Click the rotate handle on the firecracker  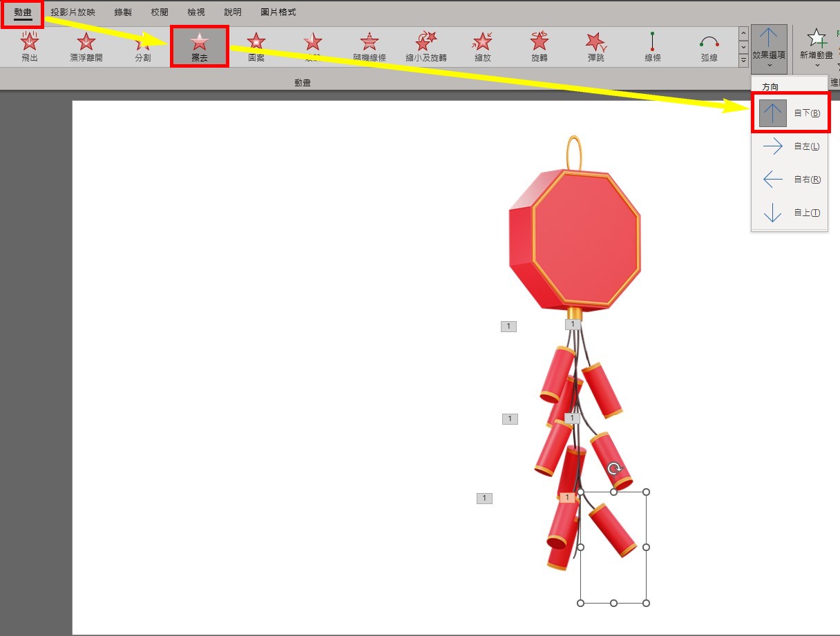[x=614, y=469]
